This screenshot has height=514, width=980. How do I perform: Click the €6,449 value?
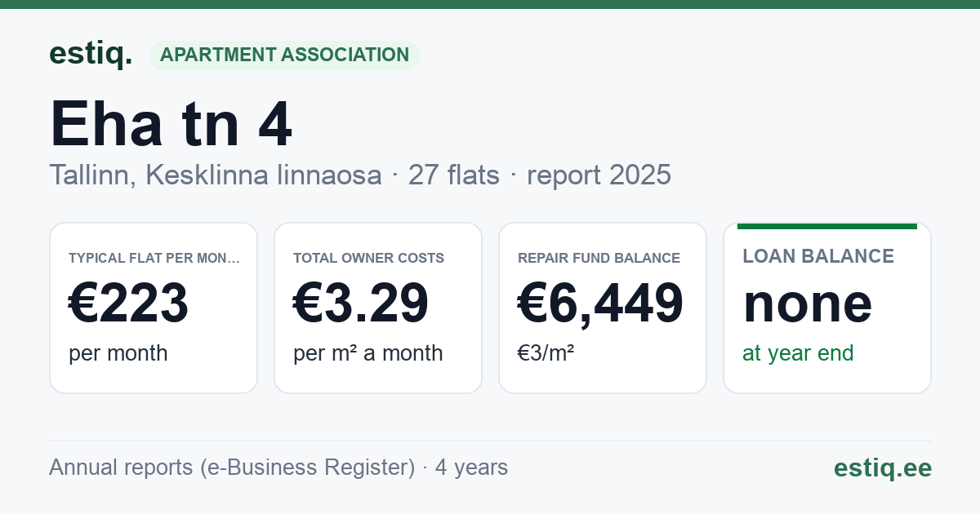(601, 303)
